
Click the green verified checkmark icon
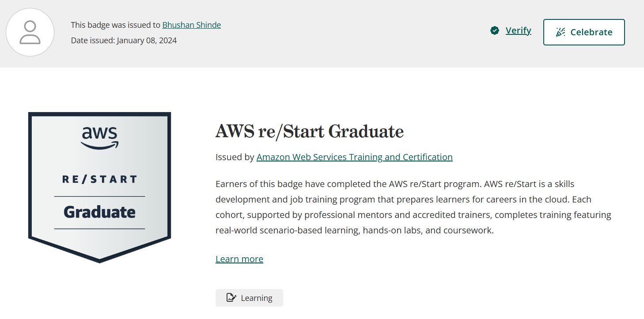[x=495, y=30]
